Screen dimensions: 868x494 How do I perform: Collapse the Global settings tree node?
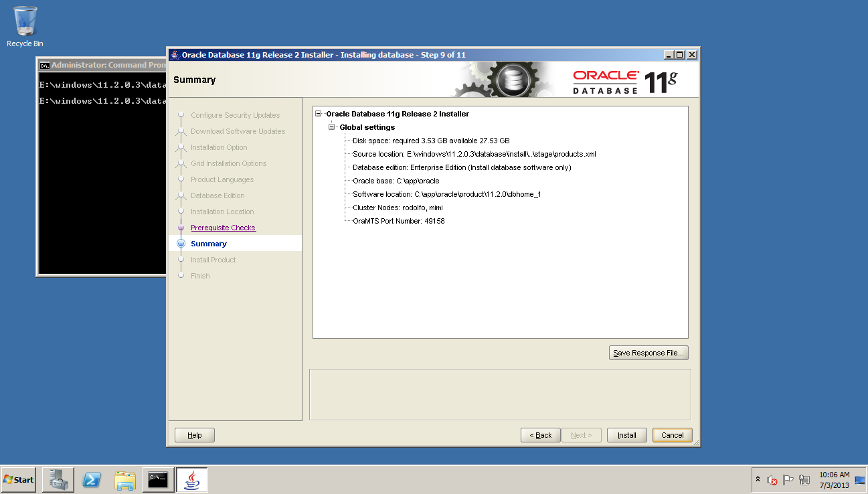coord(331,127)
